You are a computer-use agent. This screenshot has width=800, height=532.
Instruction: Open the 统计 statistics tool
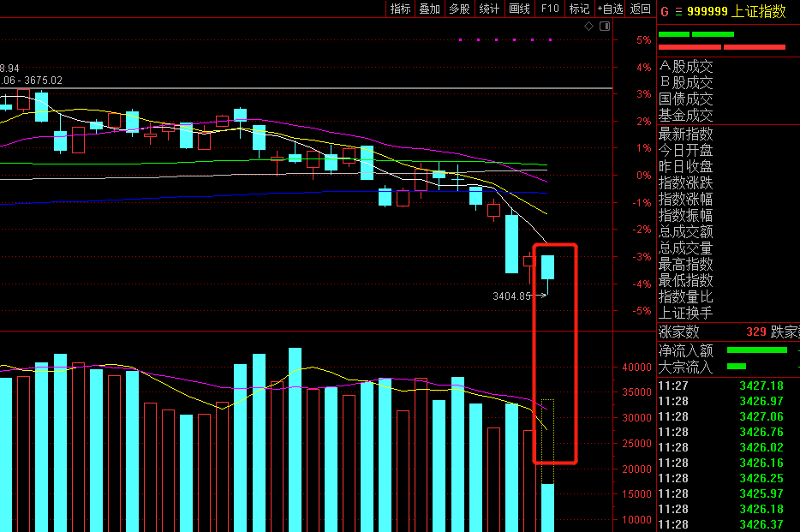click(489, 9)
